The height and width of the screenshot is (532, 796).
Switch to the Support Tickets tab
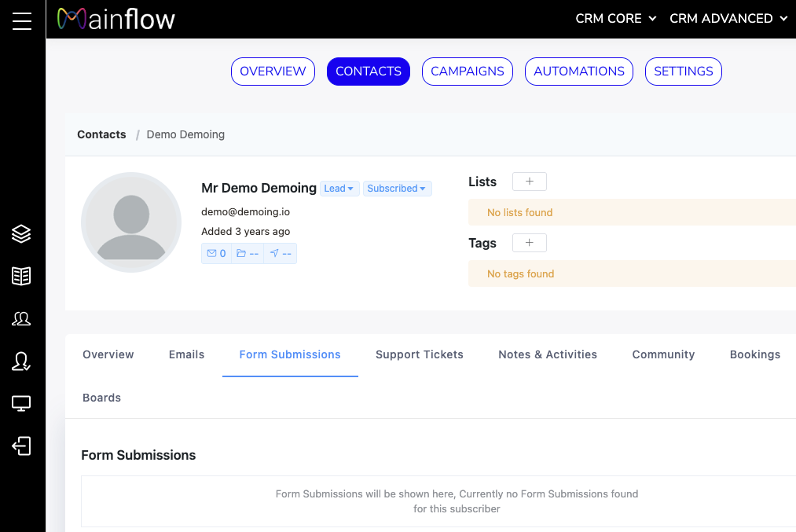tap(420, 354)
